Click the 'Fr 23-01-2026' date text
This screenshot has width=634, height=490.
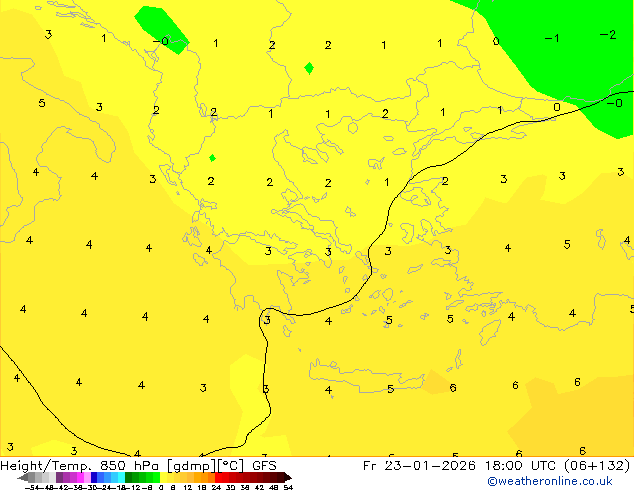419,466
